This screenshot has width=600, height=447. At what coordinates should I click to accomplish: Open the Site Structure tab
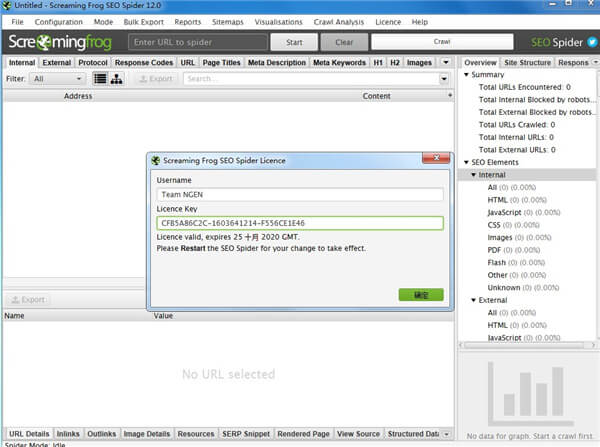pyautogui.click(x=527, y=62)
